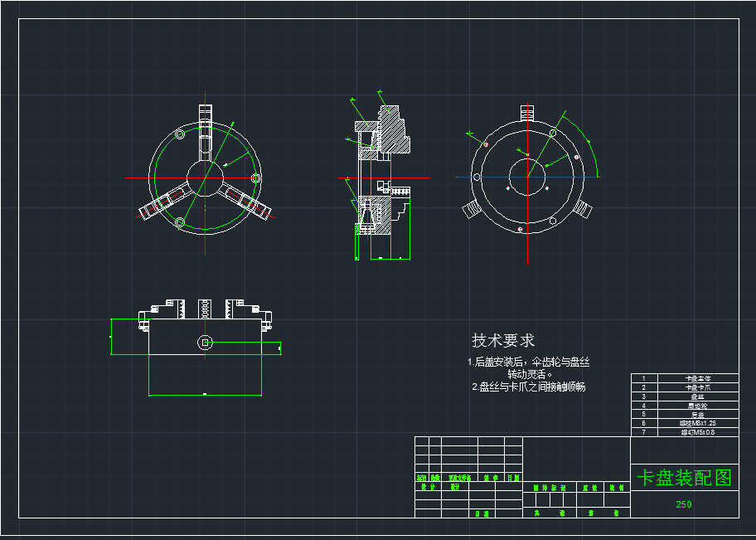Click parts list number cell '4'

click(644, 406)
